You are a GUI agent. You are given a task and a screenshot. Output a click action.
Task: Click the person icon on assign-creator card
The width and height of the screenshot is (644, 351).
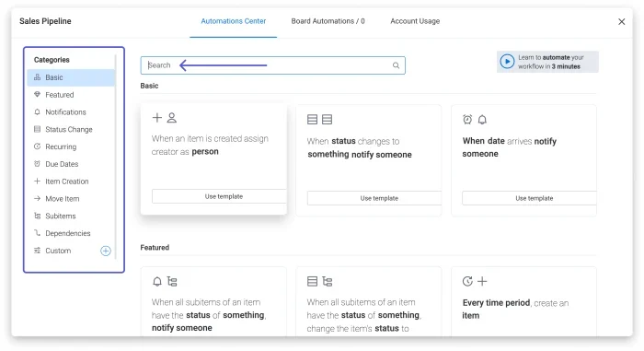(172, 118)
